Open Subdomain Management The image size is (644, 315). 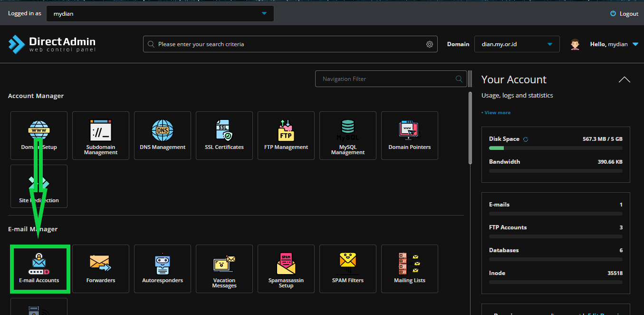[101, 136]
